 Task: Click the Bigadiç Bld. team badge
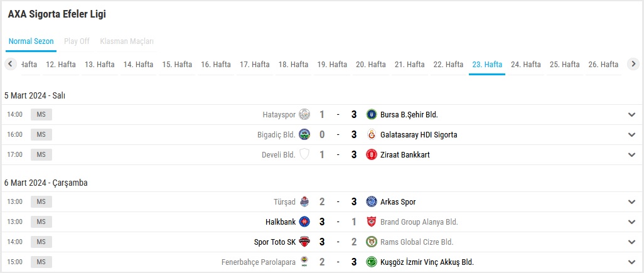(x=304, y=135)
